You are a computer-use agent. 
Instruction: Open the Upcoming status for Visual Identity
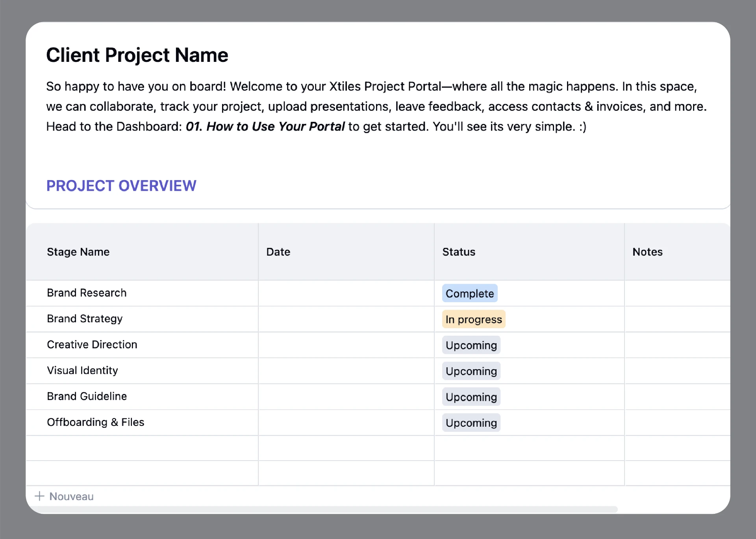(x=471, y=371)
